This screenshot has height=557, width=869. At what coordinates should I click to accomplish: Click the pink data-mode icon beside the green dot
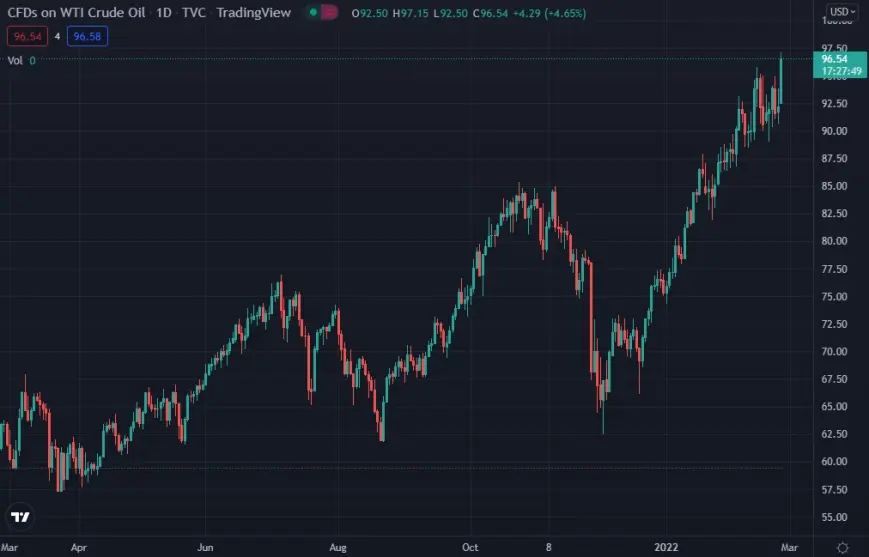(x=329, y=12)
